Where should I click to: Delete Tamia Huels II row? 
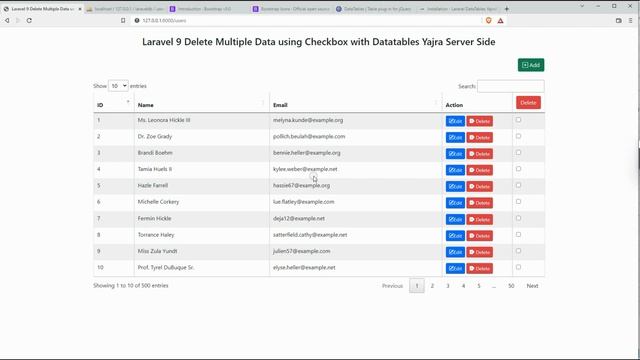tap(480, 170)
